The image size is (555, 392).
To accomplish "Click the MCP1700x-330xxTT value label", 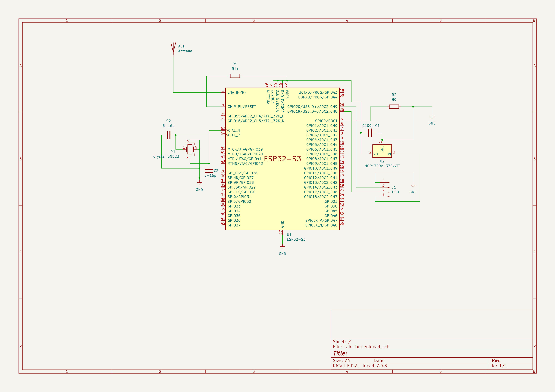I will pyautogui.click(x=382, y=166).
